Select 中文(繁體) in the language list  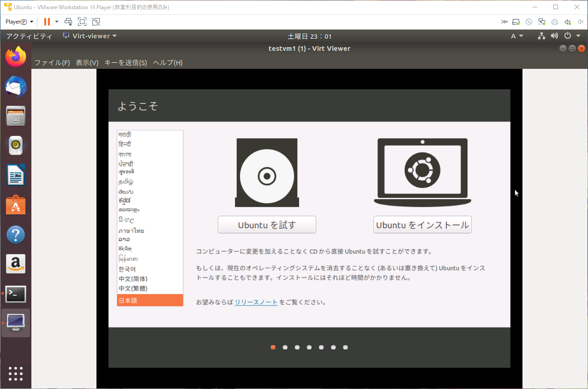150,288
